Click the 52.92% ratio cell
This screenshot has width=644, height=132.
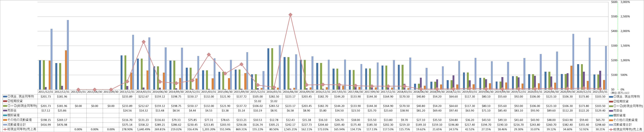click(584, 130)
